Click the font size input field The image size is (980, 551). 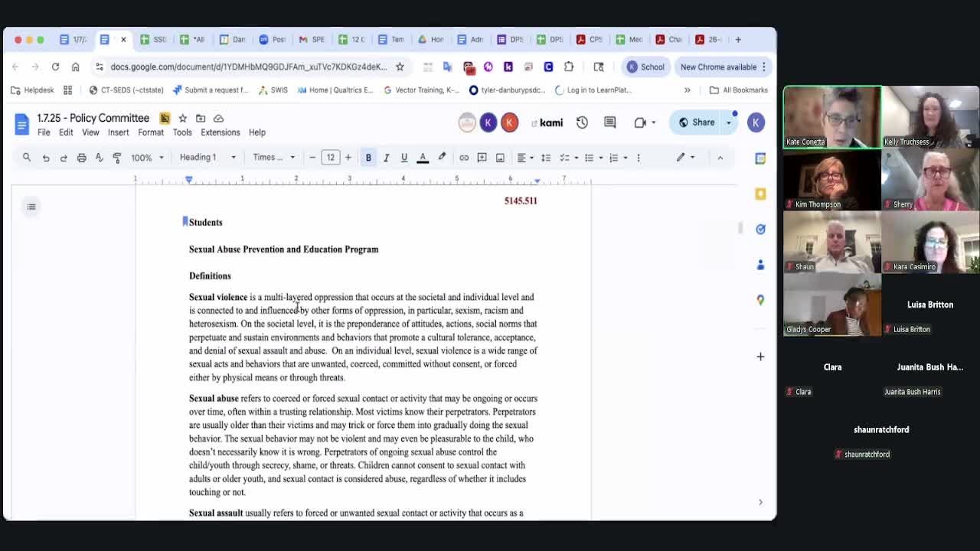coord(330,158)
